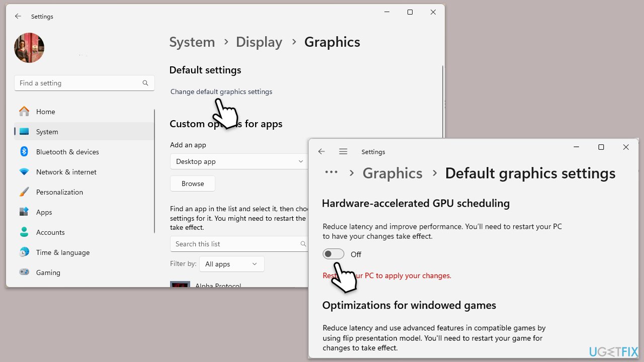Click the Accounts person icon
The height and width of the screenshot is (362, 644).
pyautogui.click(x=24, y=232)
